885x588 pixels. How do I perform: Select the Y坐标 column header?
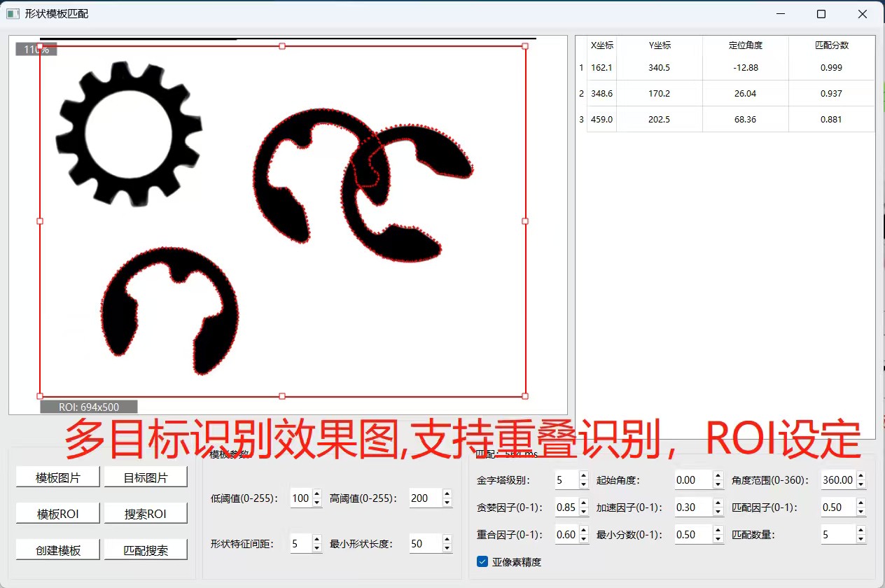tap(660, 45)
